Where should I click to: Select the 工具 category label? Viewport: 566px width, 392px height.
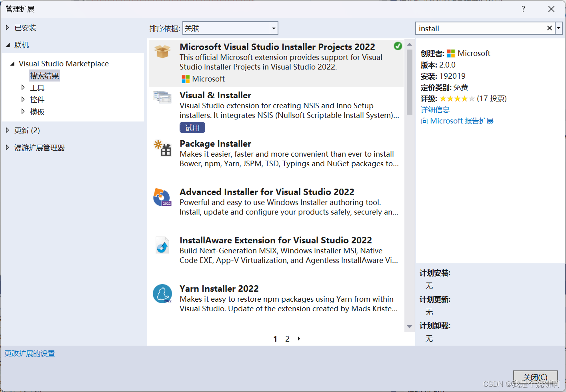point(37,88)
